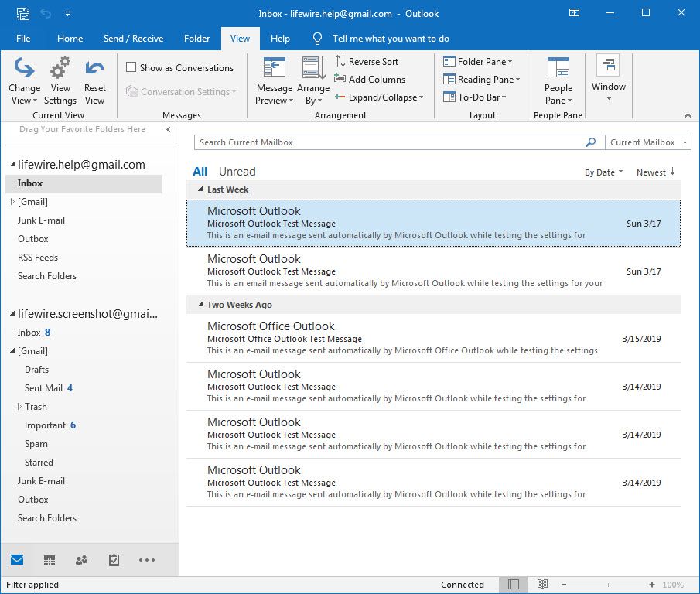Zoom out with minus button

click(x=564, y=585)
